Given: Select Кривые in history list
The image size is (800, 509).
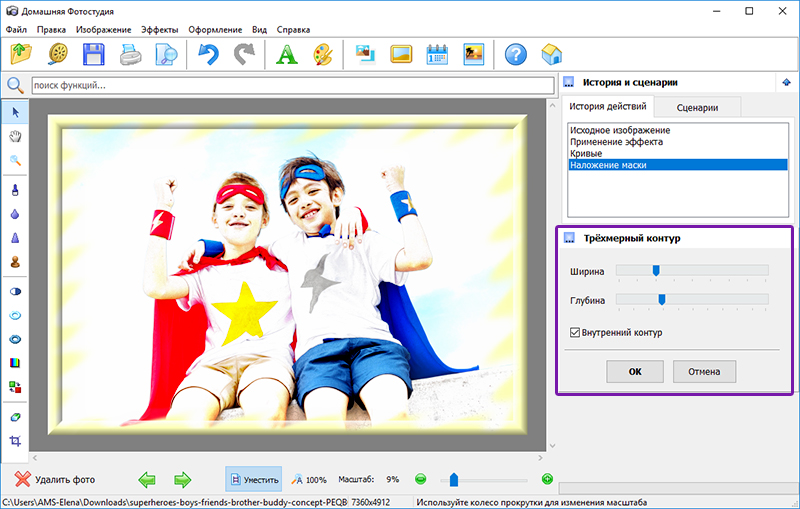Looking at the screenshot, I should (x=678, y=154).
